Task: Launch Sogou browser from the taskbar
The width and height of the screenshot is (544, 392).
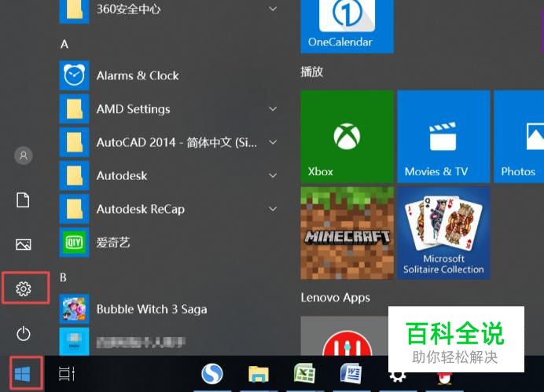Action: pyautogui.click(x=212, y=374)
